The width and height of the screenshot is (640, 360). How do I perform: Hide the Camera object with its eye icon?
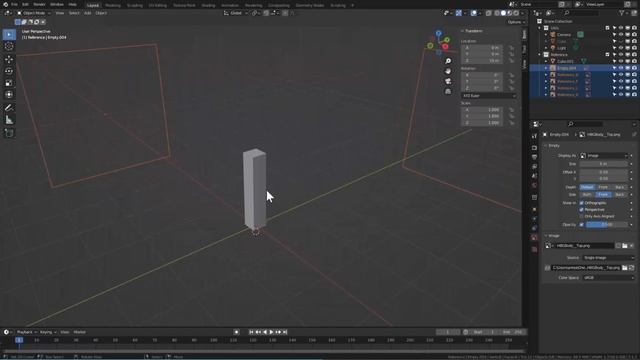click(x=621, y=35)
